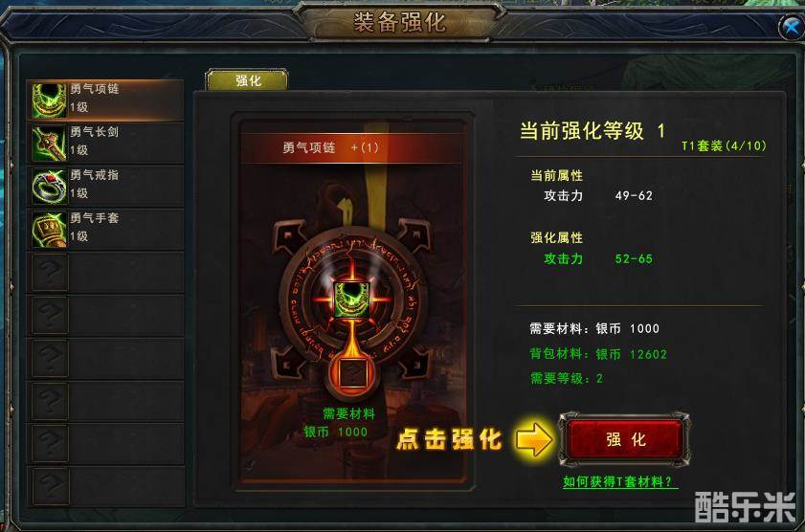Open the 如何获得T套材料 link
This screenshot has width=805, height=532.
coord(619,481)
